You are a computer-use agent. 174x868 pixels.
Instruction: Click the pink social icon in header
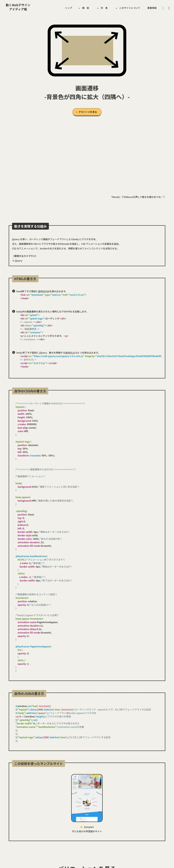tap(169, 8)
